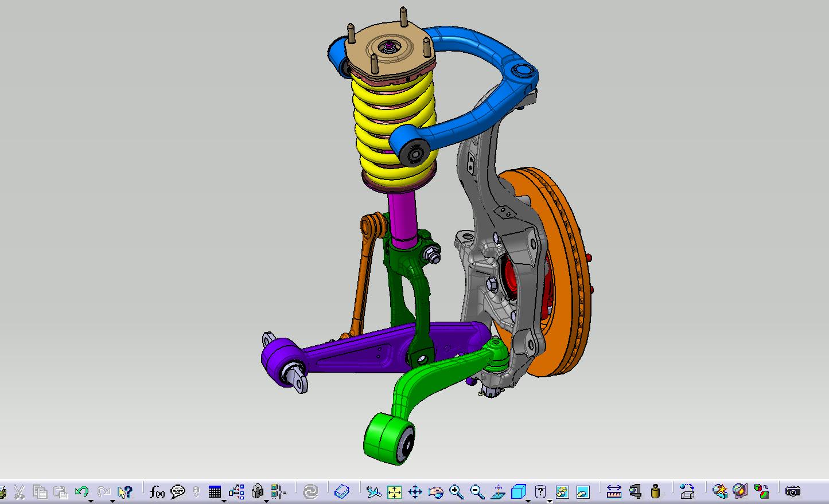Enable Fly Mode airplane icon
Image resolution: width=829 pixels, height=504 pixels.
tap(373, 491)
